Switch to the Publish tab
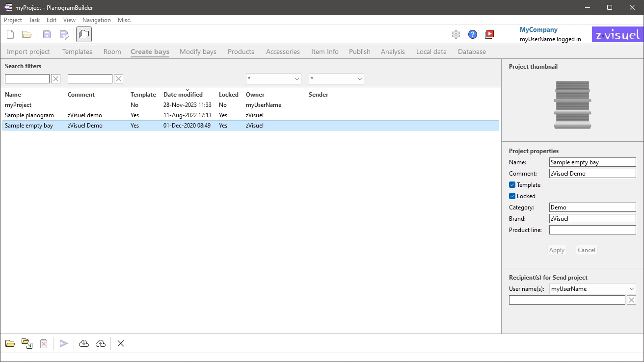 pyautogui.click(x=360, y=52)
